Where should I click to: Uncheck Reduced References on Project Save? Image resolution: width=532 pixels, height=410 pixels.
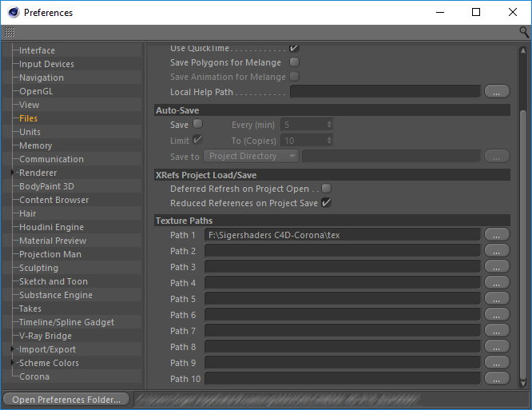click(x=326, y=203)
